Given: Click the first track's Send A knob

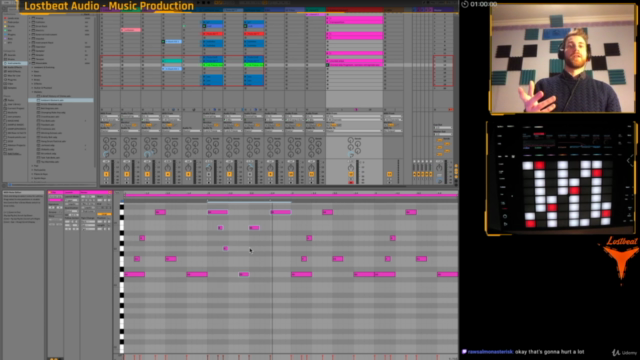Looking at the screenshot, I should (x=106, y=141).
